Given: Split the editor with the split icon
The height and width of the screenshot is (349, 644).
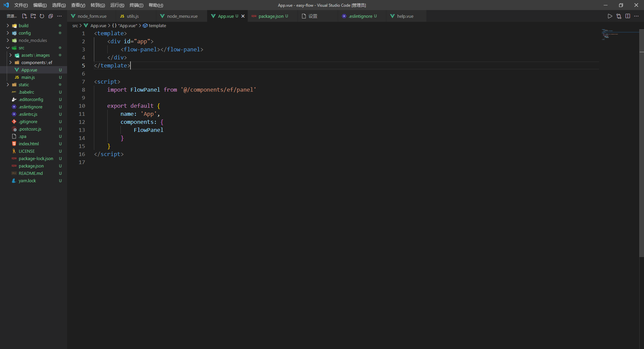Looking at the screenshot, I should [x=628, y=16].
